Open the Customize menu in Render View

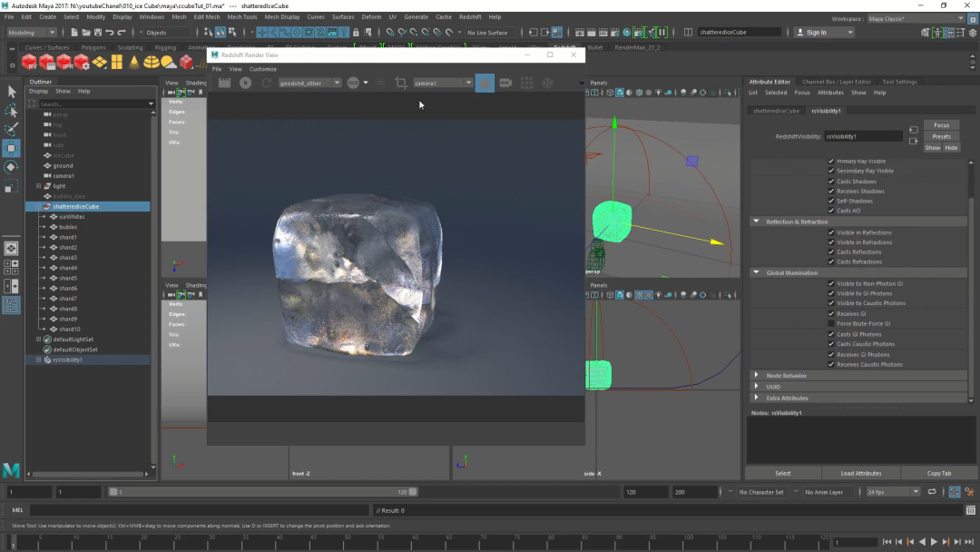click(x=262, y=69)
